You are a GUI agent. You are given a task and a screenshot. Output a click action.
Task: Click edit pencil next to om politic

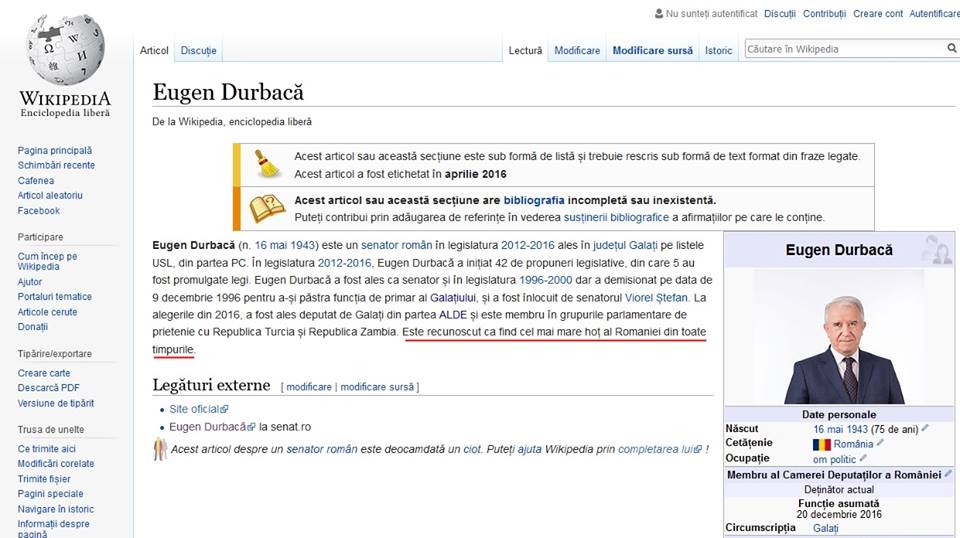[x=863, y=458]
